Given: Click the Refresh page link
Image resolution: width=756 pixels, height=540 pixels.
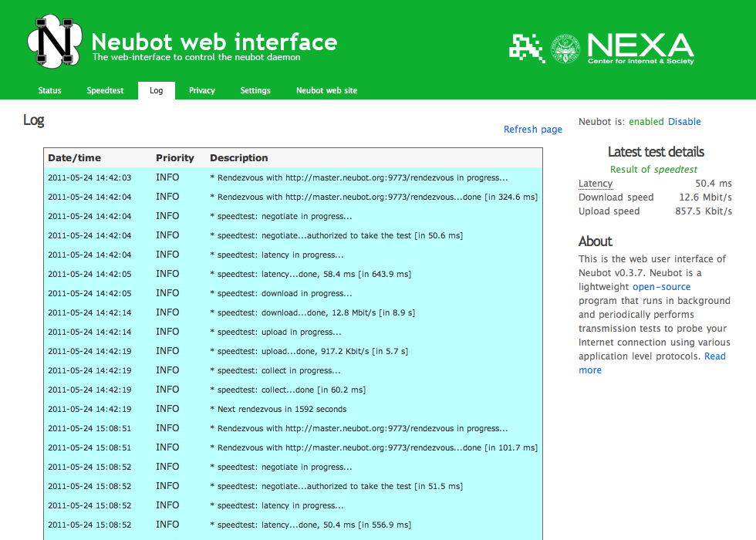Looking at the screenshot, I should (x=533, y=129).
